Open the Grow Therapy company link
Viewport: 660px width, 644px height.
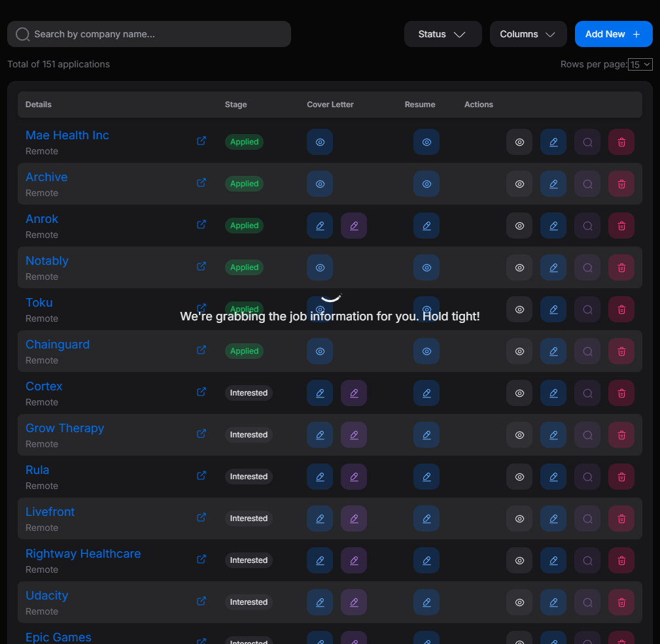(64, 428)
